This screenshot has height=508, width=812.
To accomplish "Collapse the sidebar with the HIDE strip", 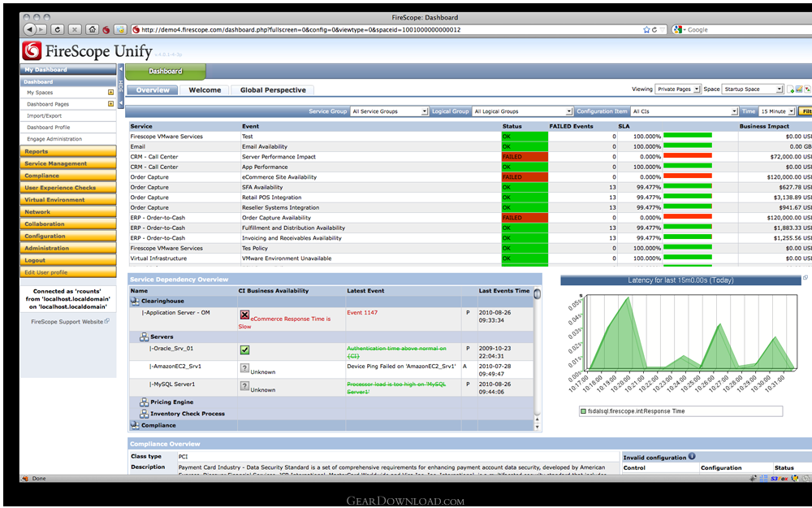I will click(121, 86).
